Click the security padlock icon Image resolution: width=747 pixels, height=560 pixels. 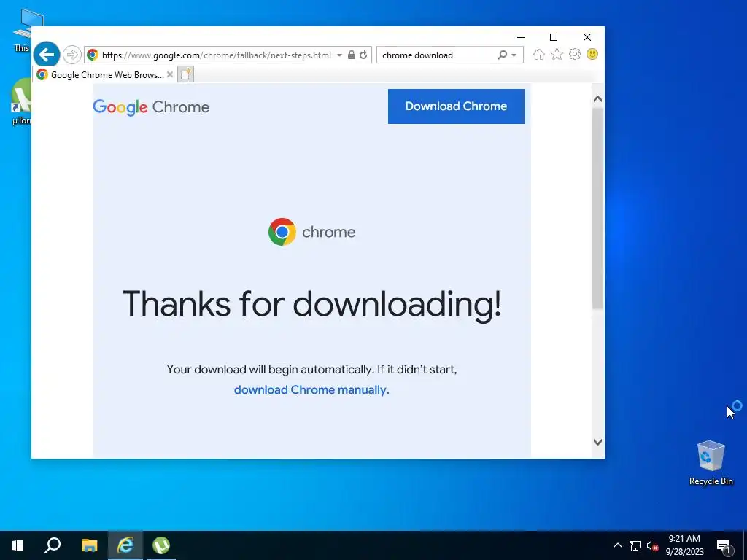coord(352,55)
